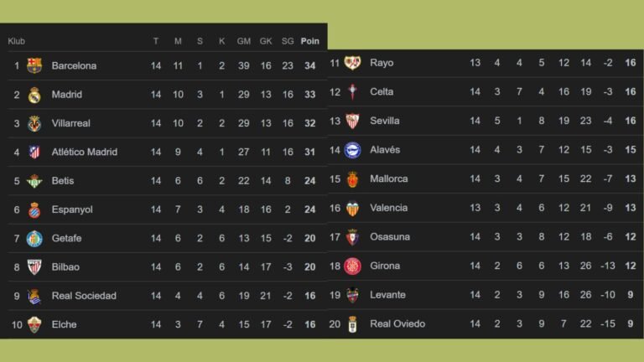Click Mallorca's 13 points value
Screen dimensions: 644x362
[630, 179]
